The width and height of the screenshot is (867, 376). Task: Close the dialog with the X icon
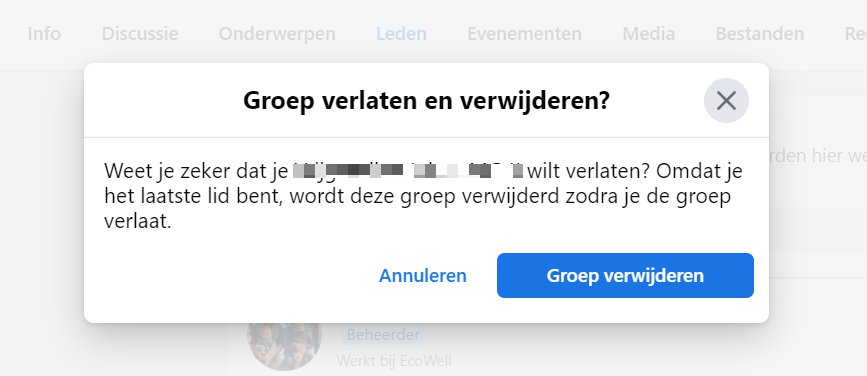pos(726,101)
